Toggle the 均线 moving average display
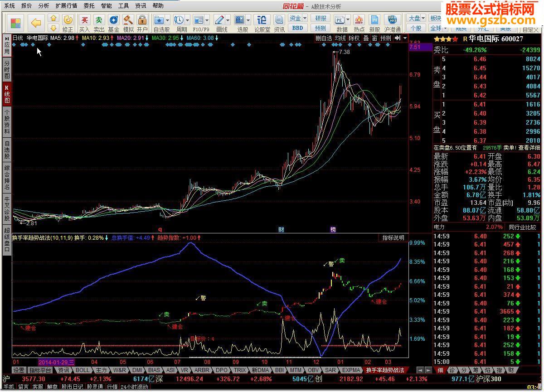 pos(340,38)
